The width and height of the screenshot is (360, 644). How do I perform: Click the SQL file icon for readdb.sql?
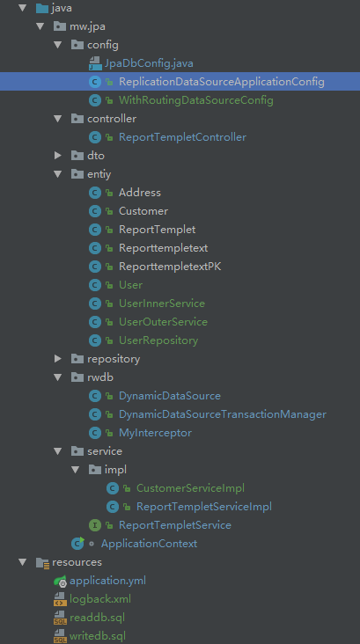point(60,618)
